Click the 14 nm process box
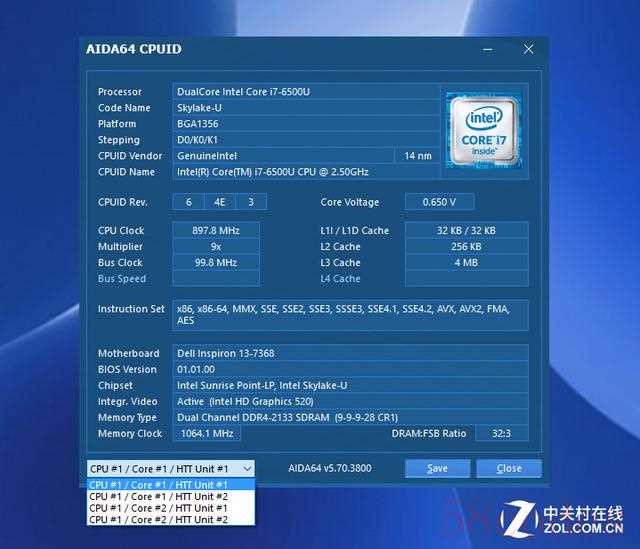Viewport: 640px width, 549px height. pyautogui.click(x=417, y=156)
